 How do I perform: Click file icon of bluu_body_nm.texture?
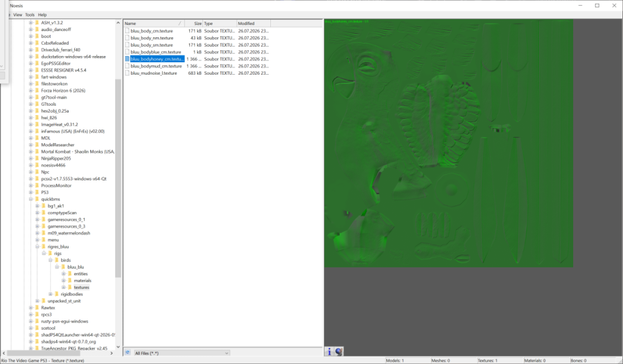[127, 38]
